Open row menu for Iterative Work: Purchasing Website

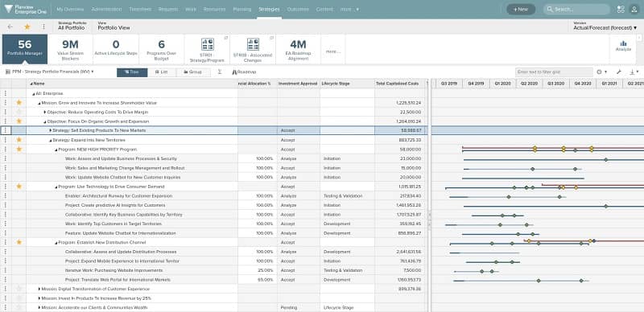pos(6,270)
